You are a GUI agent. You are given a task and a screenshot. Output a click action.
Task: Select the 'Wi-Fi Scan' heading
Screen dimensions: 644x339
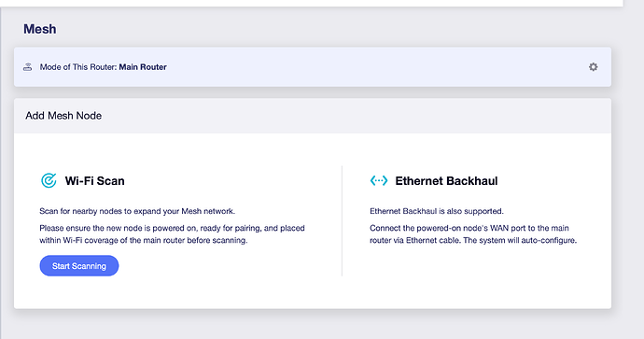tap(94, 181)
